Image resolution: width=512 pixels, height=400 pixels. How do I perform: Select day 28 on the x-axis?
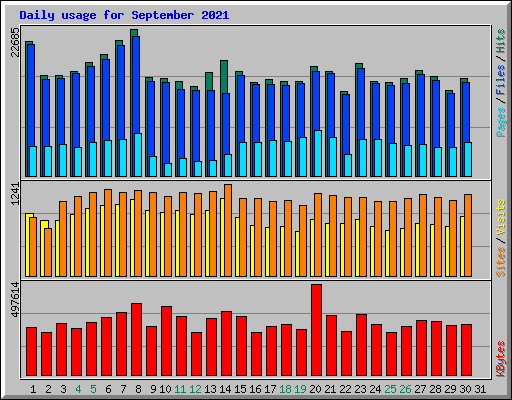pyautogui.click(x=435, y=389)
